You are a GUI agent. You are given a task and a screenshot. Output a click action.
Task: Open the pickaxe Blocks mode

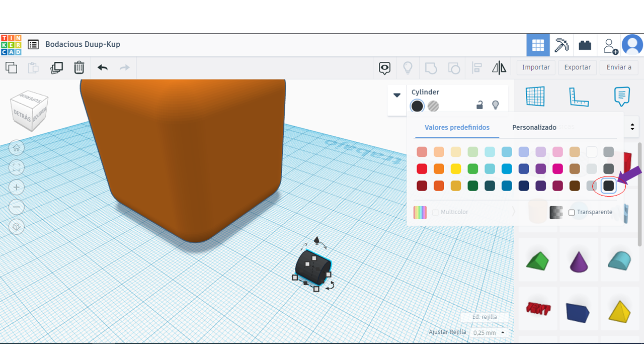point(561,45)
